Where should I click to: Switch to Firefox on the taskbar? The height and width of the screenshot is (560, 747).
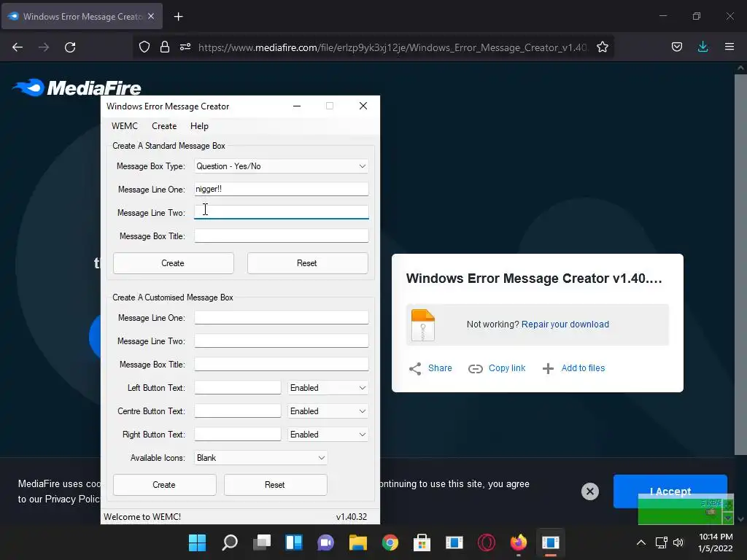point(519,542)
